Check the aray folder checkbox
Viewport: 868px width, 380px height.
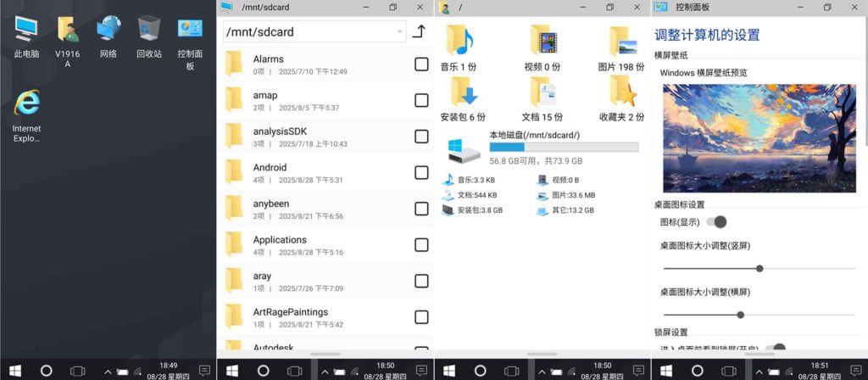(x=421, y=281)
